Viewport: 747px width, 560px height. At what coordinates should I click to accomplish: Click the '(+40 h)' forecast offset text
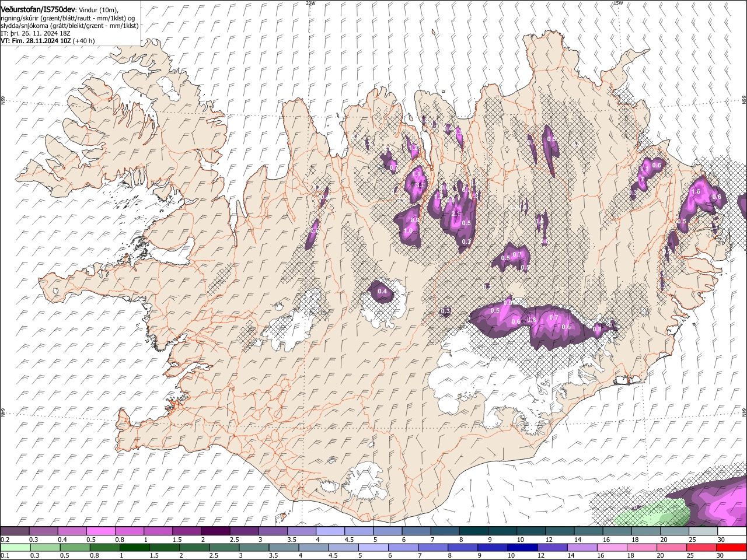84,41
